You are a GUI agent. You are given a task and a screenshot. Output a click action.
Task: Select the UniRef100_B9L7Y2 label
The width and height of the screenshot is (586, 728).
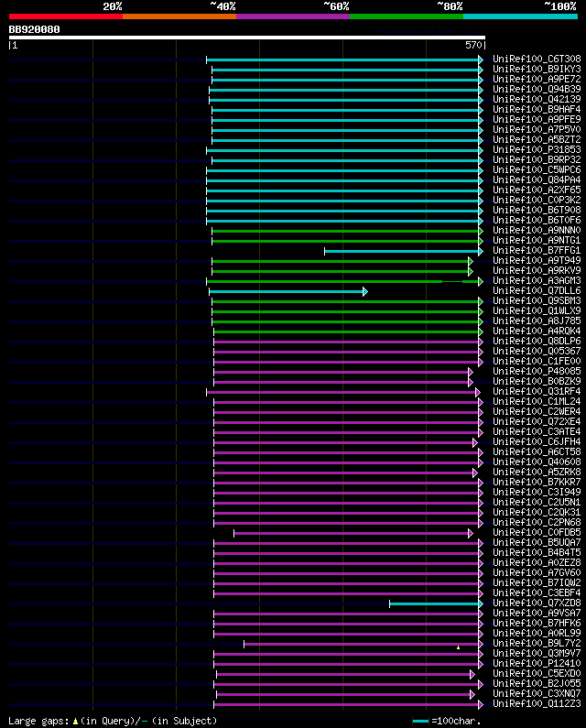537,644
